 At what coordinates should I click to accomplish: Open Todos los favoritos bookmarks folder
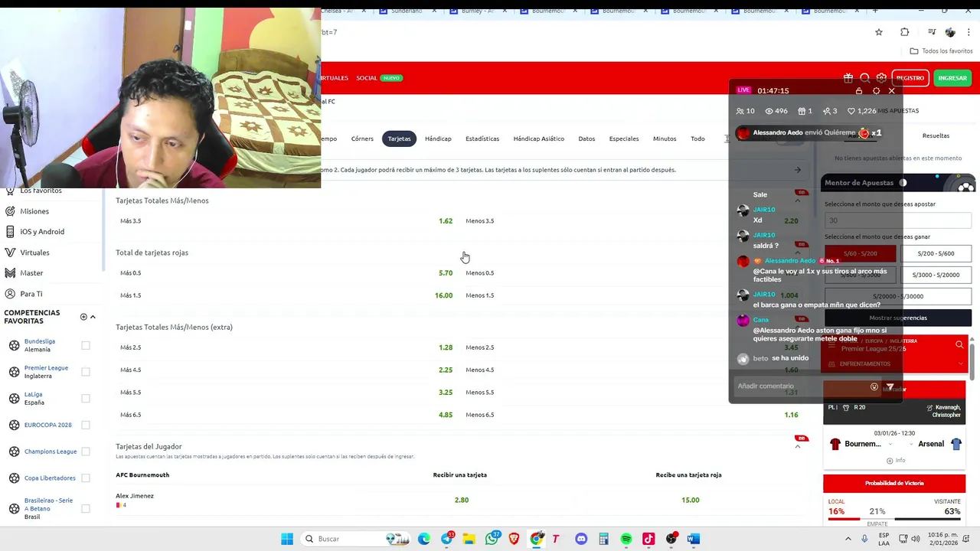(941, 51)
